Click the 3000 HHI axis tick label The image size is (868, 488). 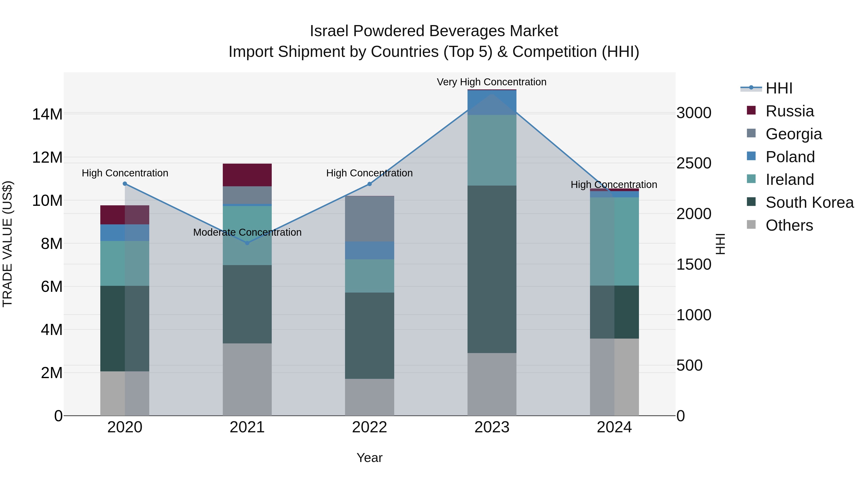click(694, 113)
